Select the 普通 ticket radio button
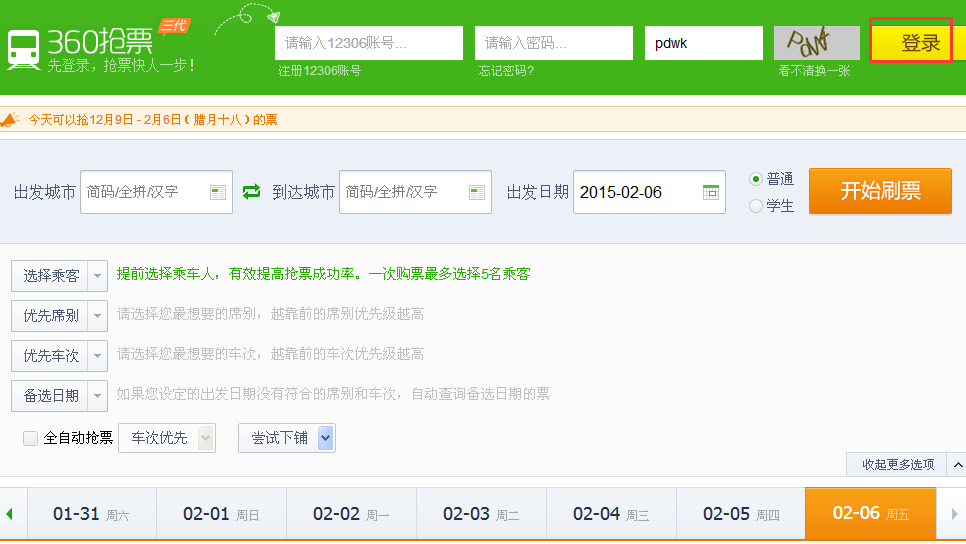The width and height of the screenshot is (966, 544). [756, 179]
